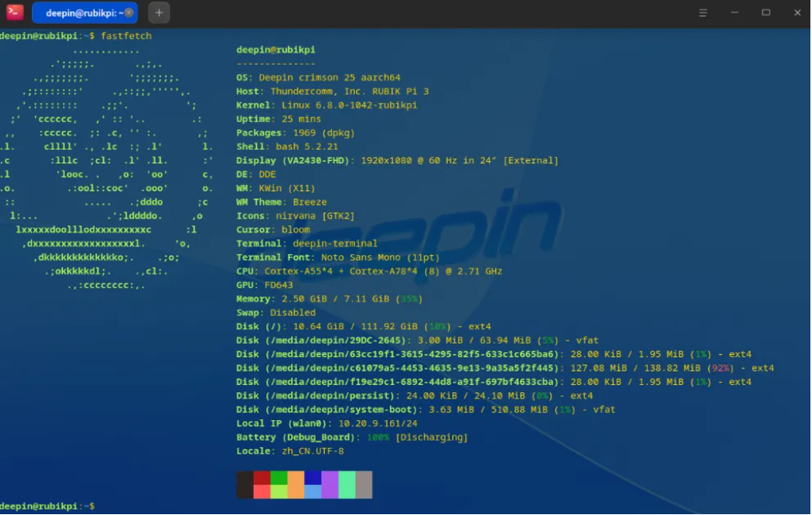Click the 'Shell: bash 5.2.21' line

tap(287, 147)
